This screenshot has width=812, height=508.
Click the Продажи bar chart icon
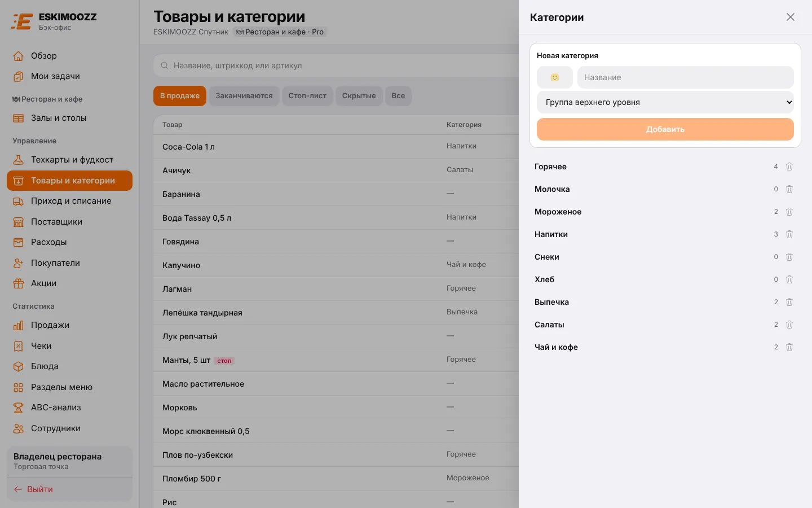click(19, 325)
